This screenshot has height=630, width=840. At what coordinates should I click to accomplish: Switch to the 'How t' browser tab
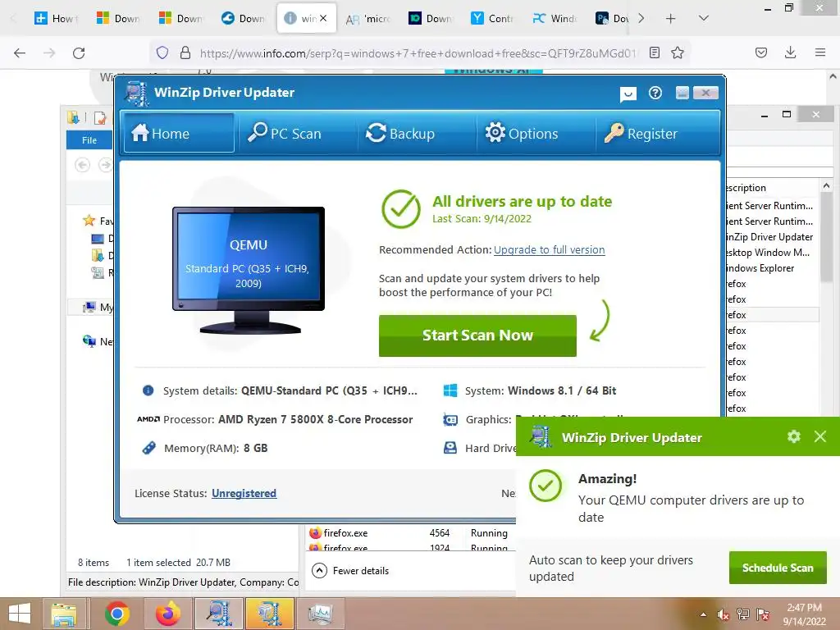point(57,18)
